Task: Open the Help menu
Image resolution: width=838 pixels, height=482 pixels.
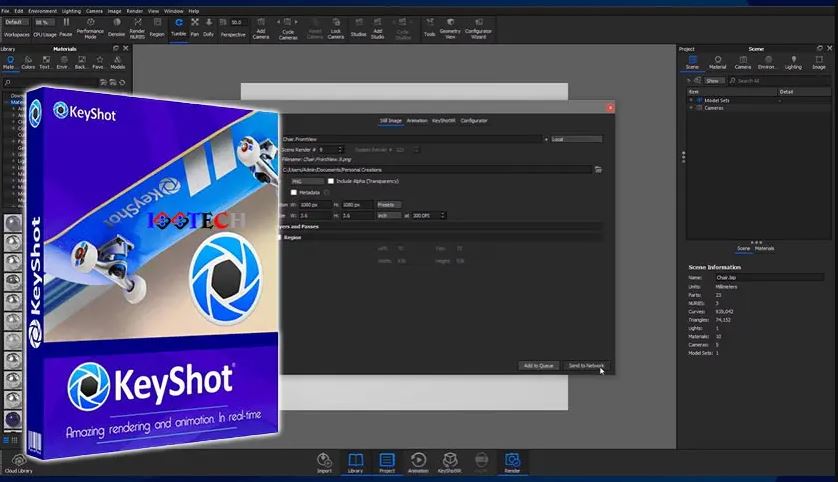Action: tap(193, 11)
